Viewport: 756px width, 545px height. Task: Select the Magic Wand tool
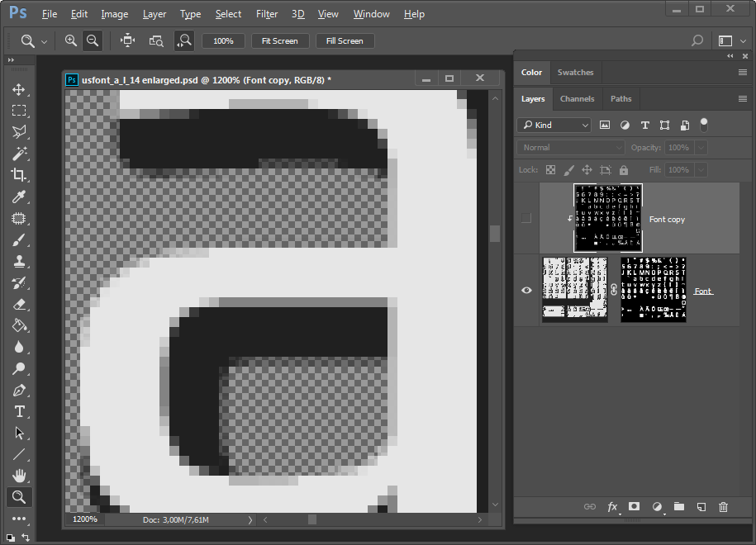pos(19,154)
